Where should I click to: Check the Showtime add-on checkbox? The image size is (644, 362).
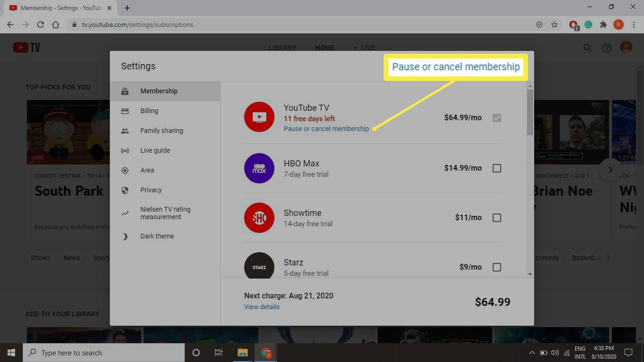point(496,218)
